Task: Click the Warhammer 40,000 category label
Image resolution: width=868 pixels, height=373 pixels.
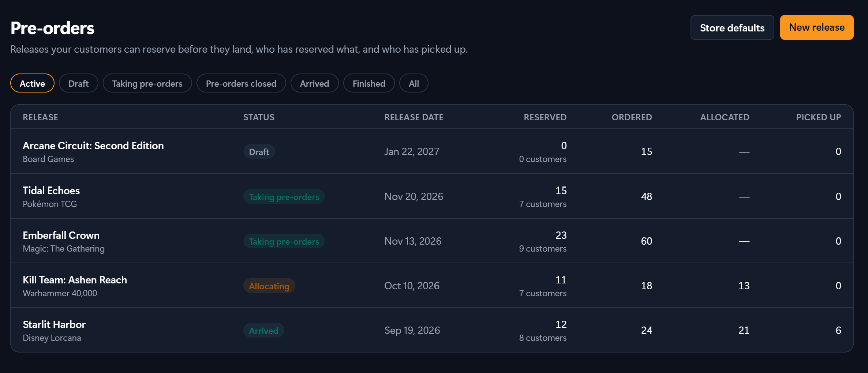Action: [60, 293]
